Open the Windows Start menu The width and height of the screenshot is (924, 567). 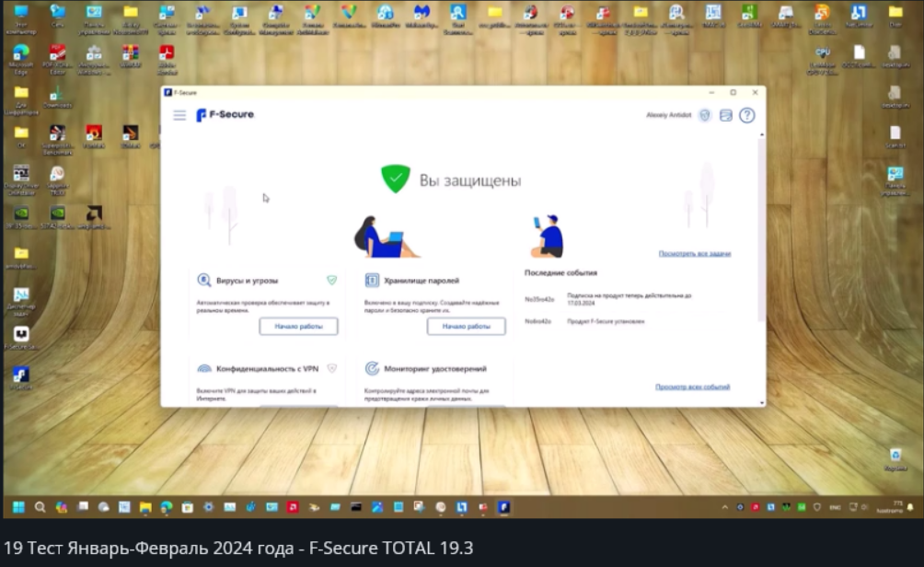tap(18, 507)
